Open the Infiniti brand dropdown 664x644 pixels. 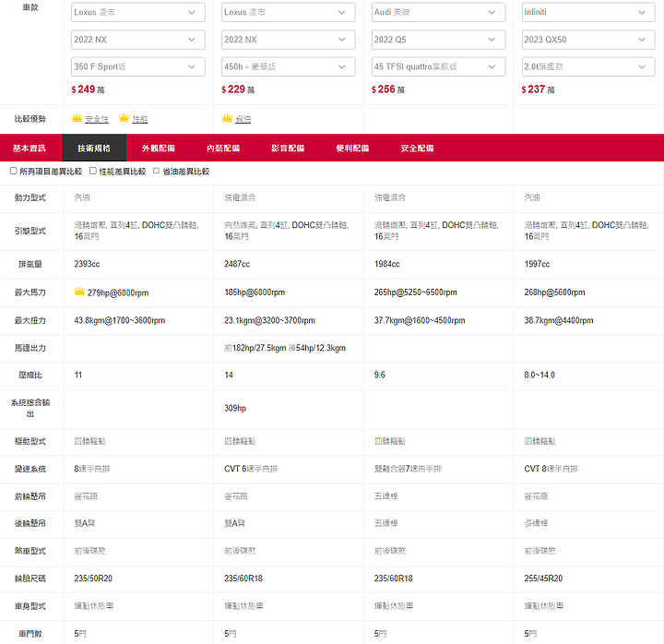(588, 12)
